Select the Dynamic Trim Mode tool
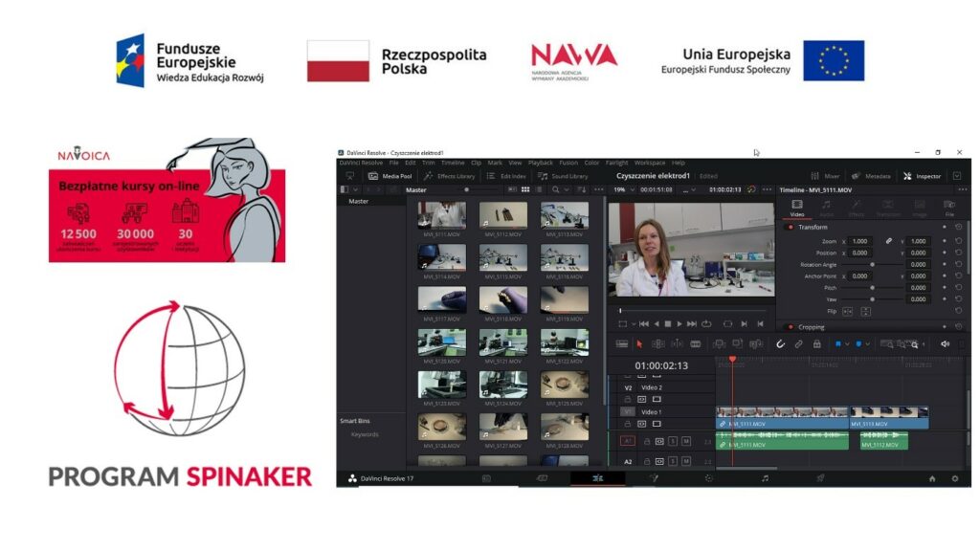Viewport: 980px width, 551px height. [x=677, y=344]
